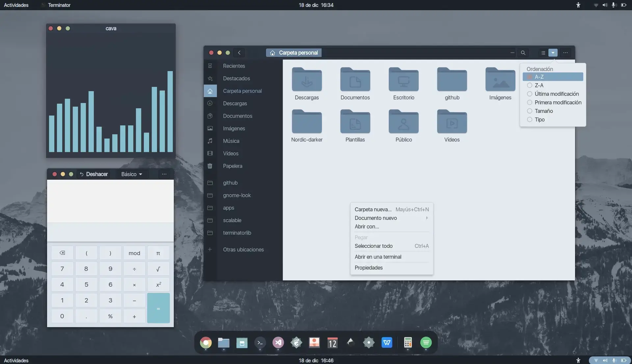Switch to list view in the file manager
The height and width of the screenshot is (364, 632).
(542, 53)
